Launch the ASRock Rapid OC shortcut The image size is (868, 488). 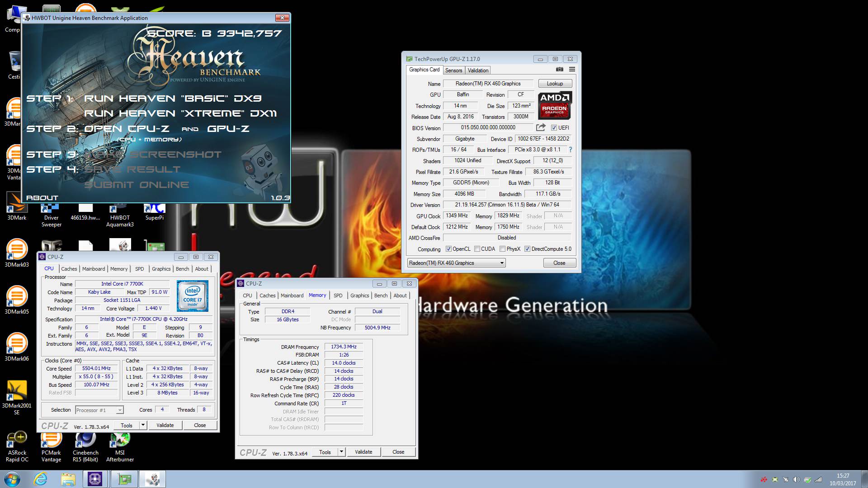pos(17,446)
